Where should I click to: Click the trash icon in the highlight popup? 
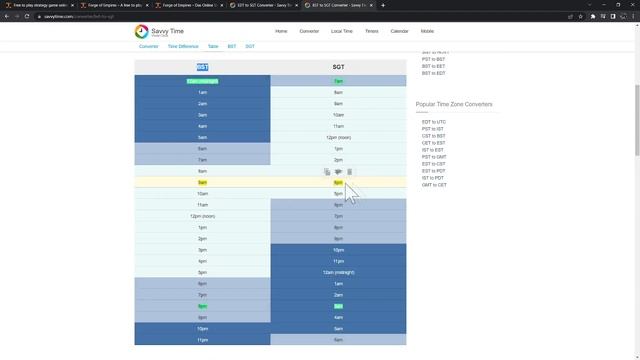coord(349,172)
